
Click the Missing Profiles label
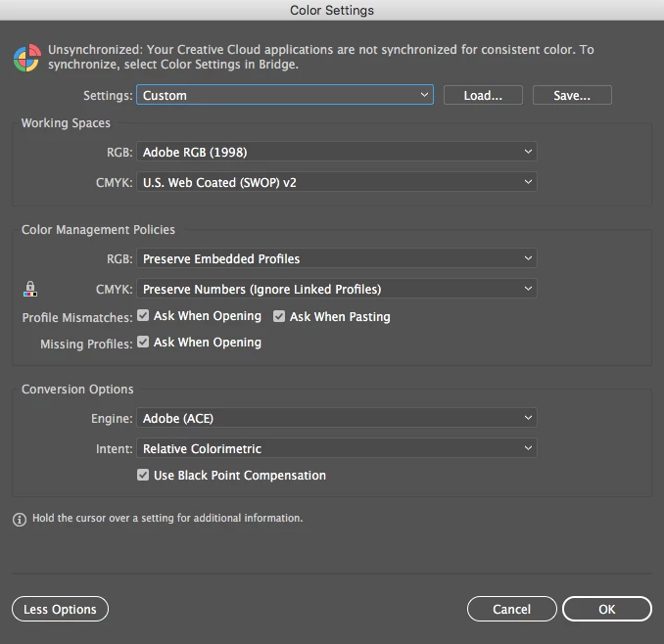86,344
